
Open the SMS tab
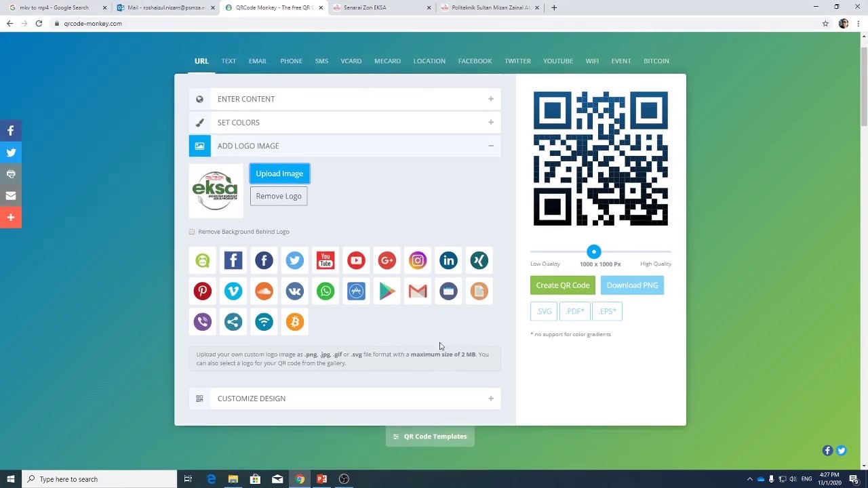click(x=321, y=61)
